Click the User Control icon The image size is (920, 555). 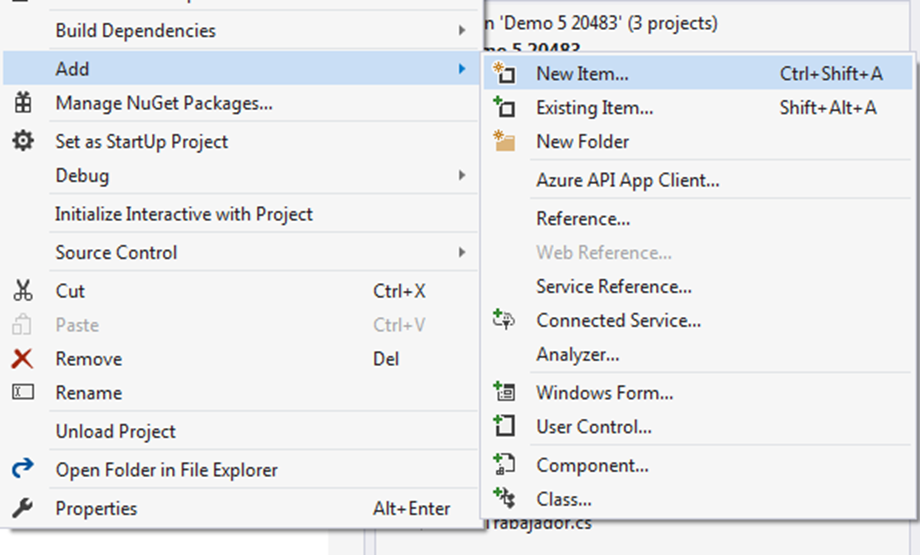[504, 427]
